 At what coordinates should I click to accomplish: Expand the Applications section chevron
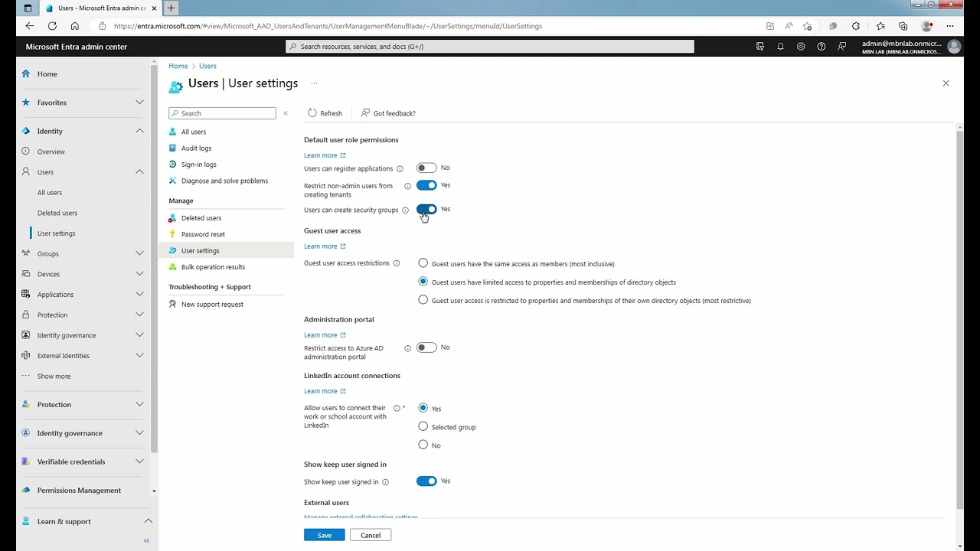coord(139,294)
